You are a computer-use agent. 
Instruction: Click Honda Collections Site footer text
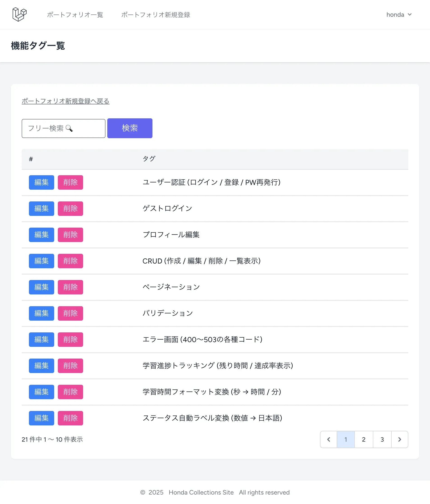201,492
